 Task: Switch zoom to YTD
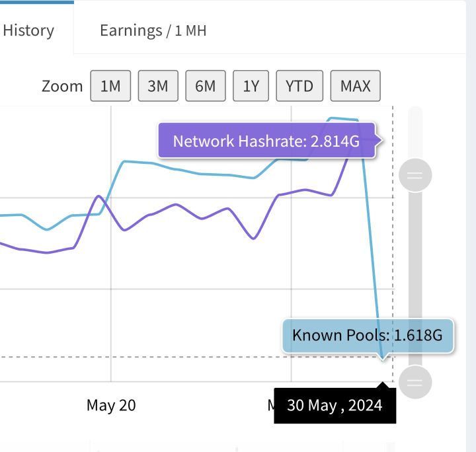299,86
